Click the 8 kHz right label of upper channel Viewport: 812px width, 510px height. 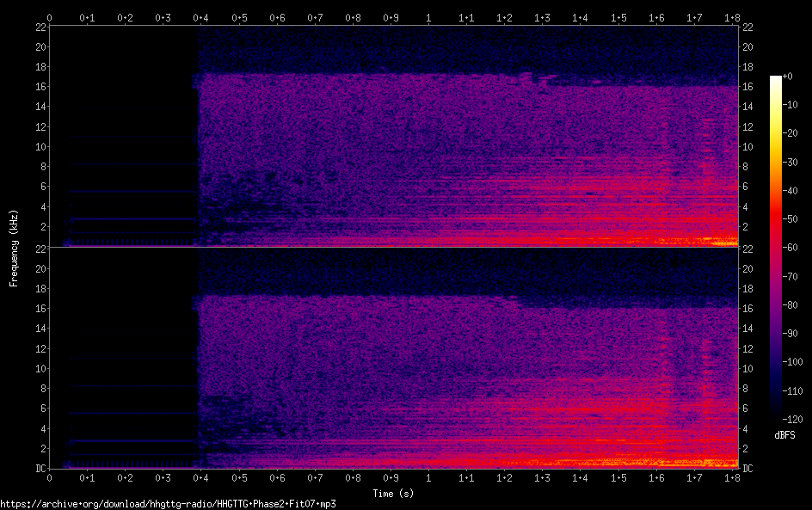746,167
